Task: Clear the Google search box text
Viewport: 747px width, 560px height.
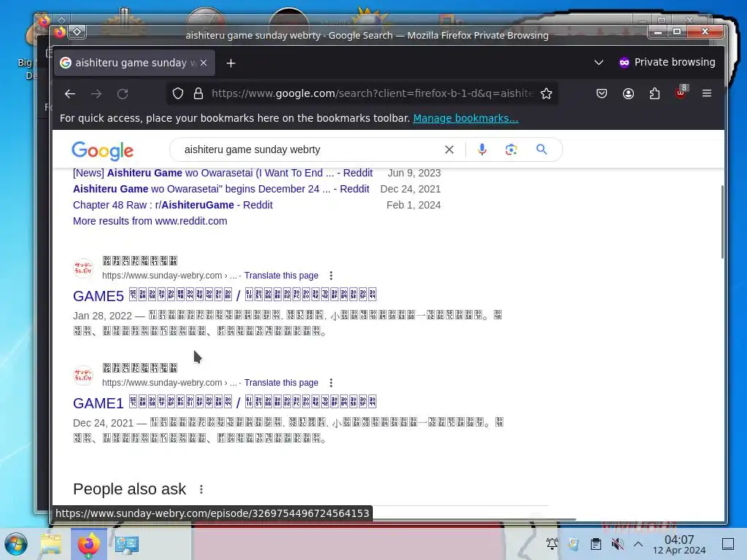Action: tap(449, 149)
